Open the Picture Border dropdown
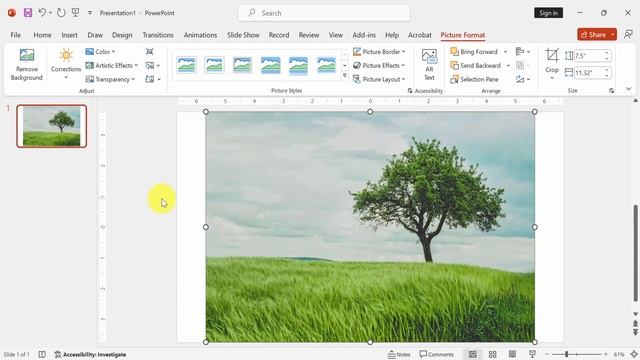Image resolution: width=640 pixels, height=360 pixels. tap(379, 51)
